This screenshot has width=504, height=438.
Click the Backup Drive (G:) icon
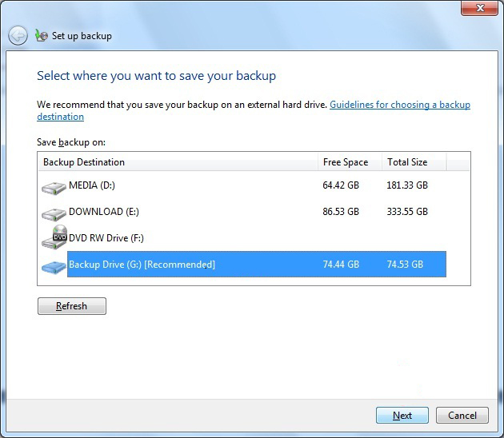(x=54, y=265)
